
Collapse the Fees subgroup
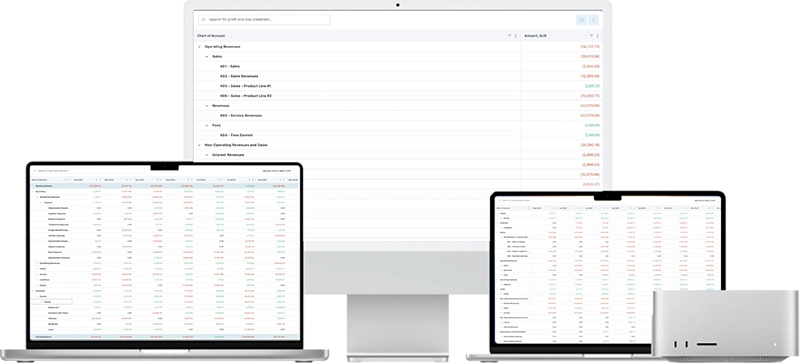pyautogui.click(x=207, y=125)
